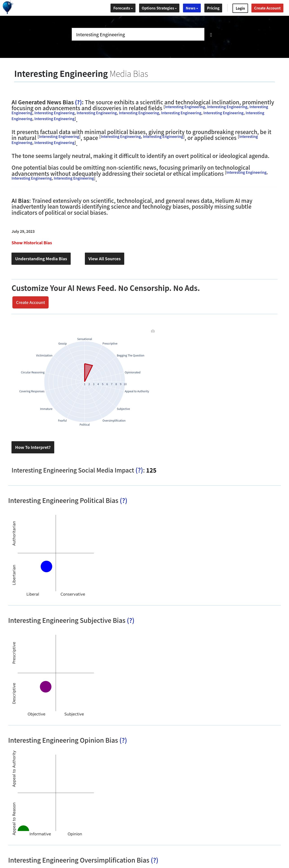Click the Login button
Viewport: 289px width, 868px height.
pyautogui.click(x=240, y=8)
